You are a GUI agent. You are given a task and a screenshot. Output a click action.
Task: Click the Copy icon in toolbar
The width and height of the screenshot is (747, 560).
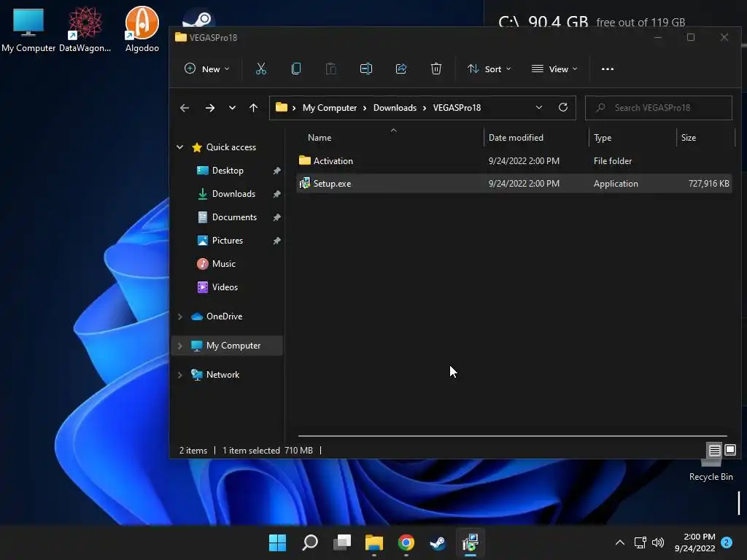click(296, 69)
